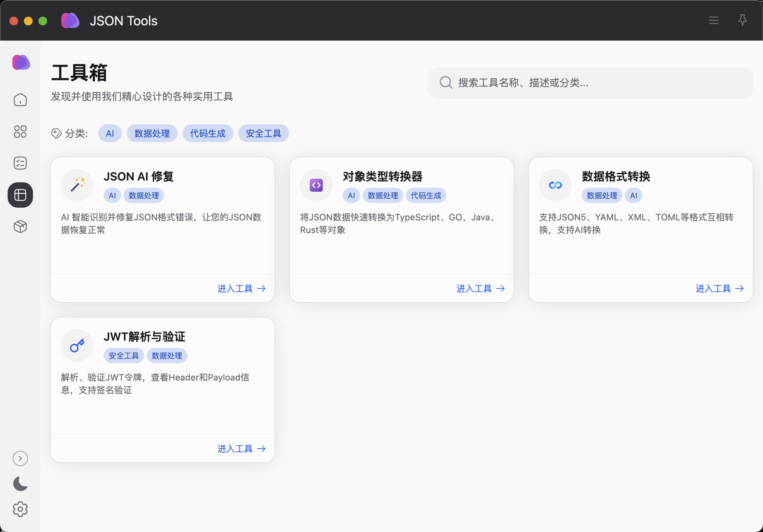This screenshot has height=532, width=763.
Task: Enter the JWT解析与验证 tool
Action: pos(241,449)
